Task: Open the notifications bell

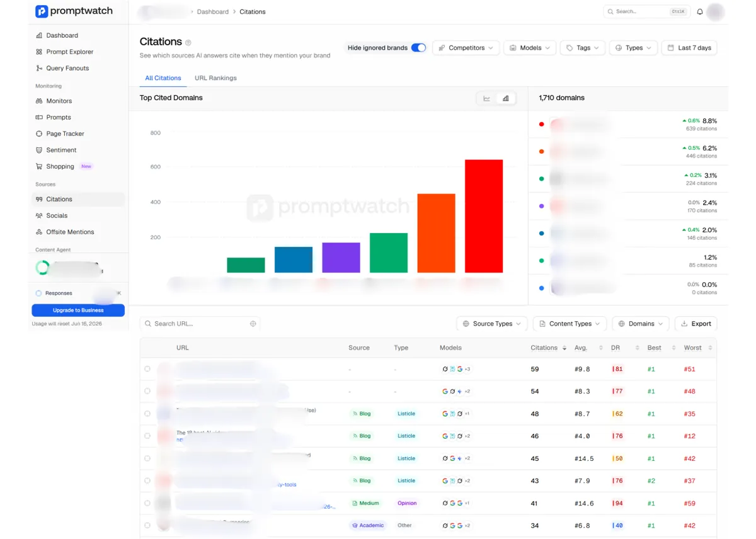Action: [x=700, y=12]
